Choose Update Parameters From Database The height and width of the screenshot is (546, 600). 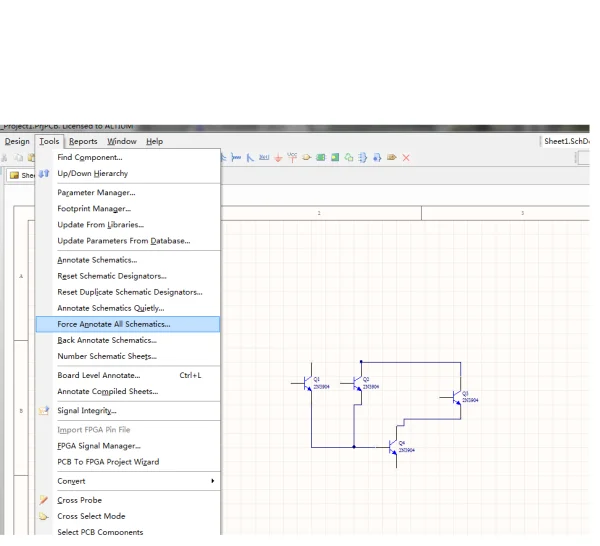[x=128, y=241]
